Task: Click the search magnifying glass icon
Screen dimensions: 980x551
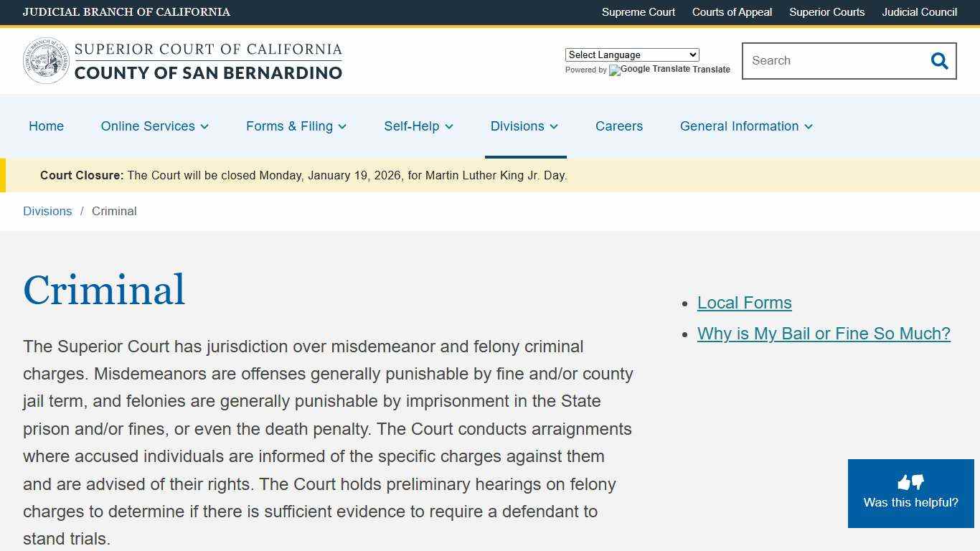Action: [x=939, y=61]
